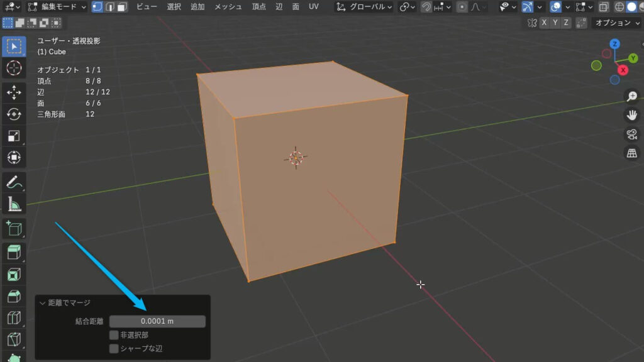Open the ビュー menu

pyautogui.click(x=147, y=7)
